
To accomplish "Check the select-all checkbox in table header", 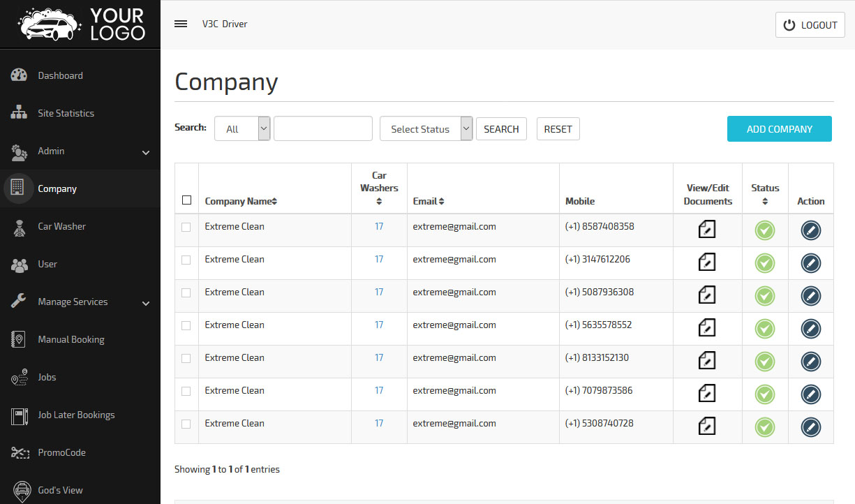I will (186, 200).
